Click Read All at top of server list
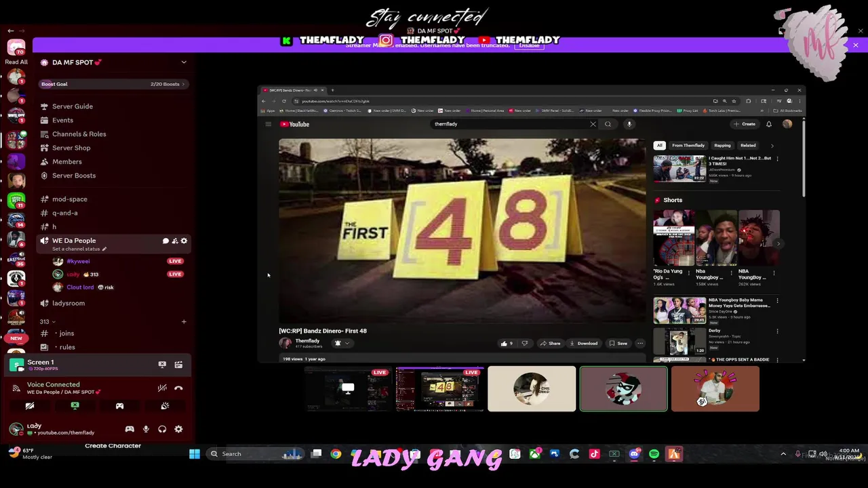Image resolution: width=868 pixels, height=488 pixels. pos(16,62)
